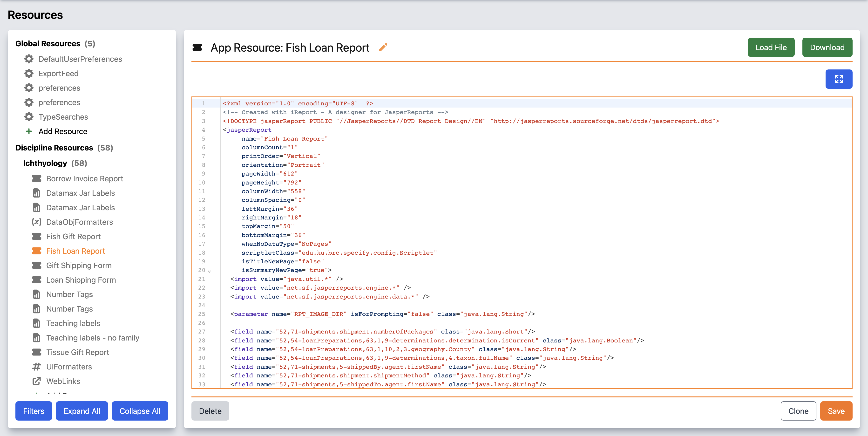Open the Loan Shipping Form resource
Viewport: 868px width, 436px height.
pos(81,280)
